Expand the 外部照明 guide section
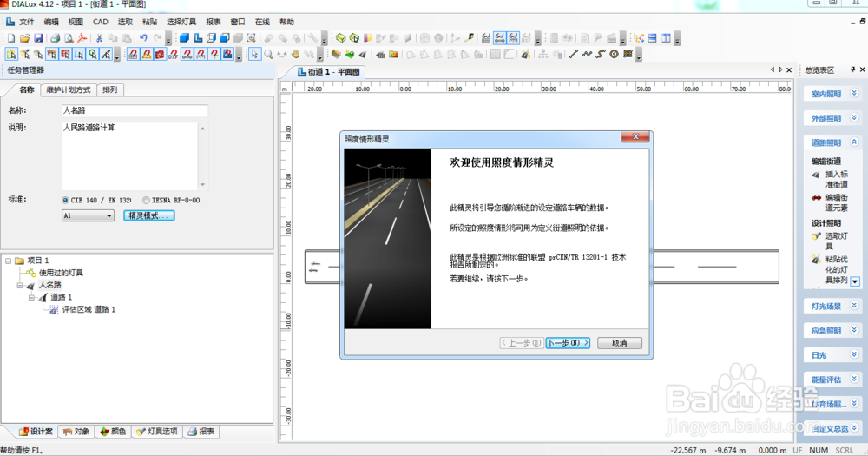 (x=854, y=117)
